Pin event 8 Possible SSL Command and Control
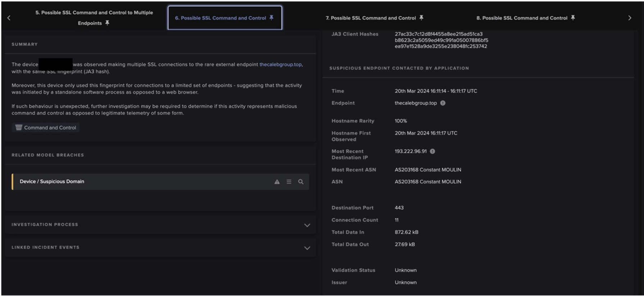The image size is (644, 296). pyautogui.click(x=573, y=18)
